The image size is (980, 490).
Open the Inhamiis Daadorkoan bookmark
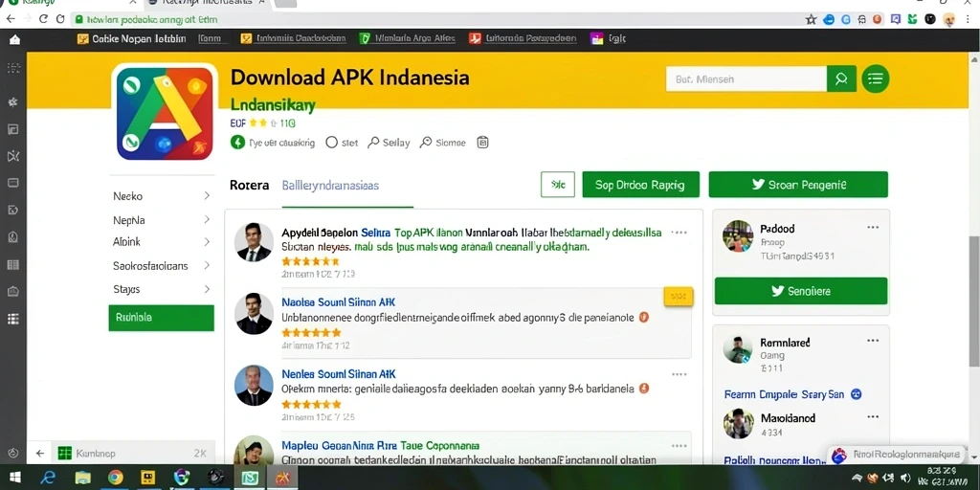pyautogui.click(x=293, y=38)
